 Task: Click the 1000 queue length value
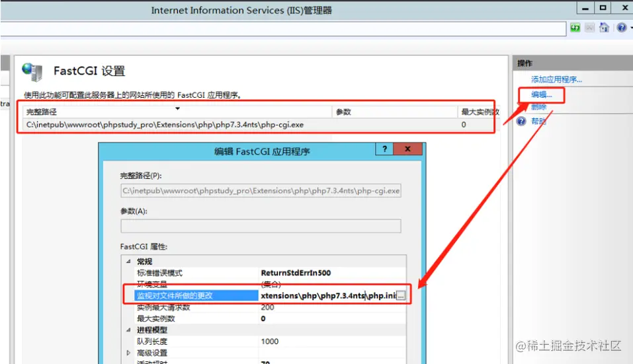point(270,342)
